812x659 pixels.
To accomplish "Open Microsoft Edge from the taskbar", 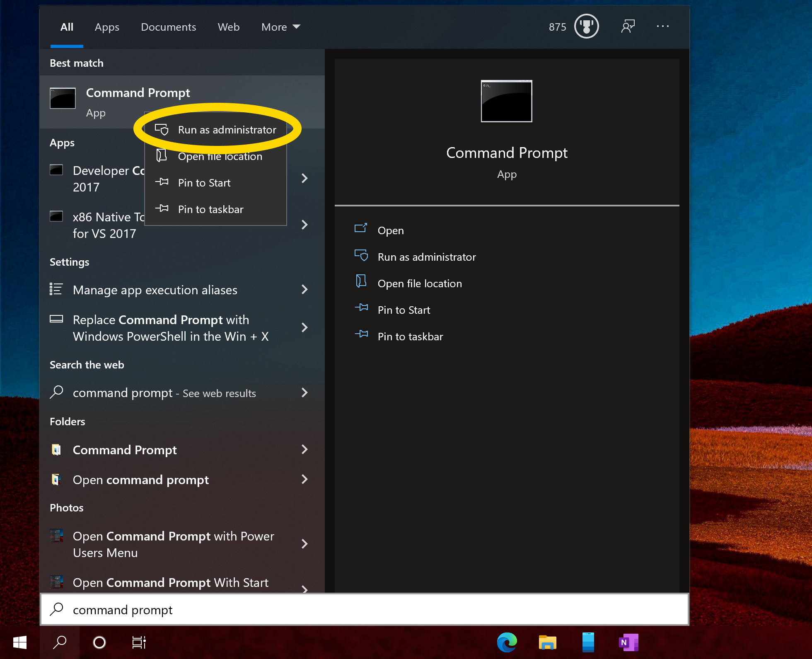I will [x=506, y=642].
